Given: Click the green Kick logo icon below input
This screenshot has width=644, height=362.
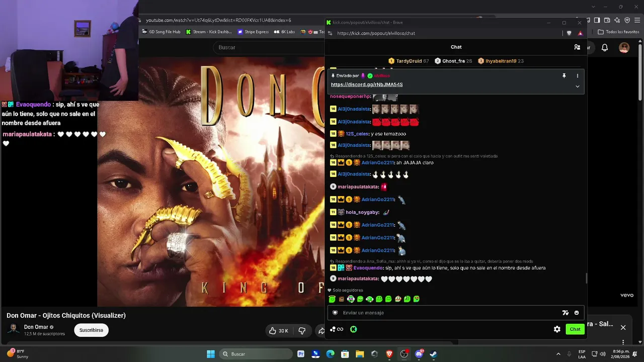Looking at the screenshot, I should coord(354,329).
